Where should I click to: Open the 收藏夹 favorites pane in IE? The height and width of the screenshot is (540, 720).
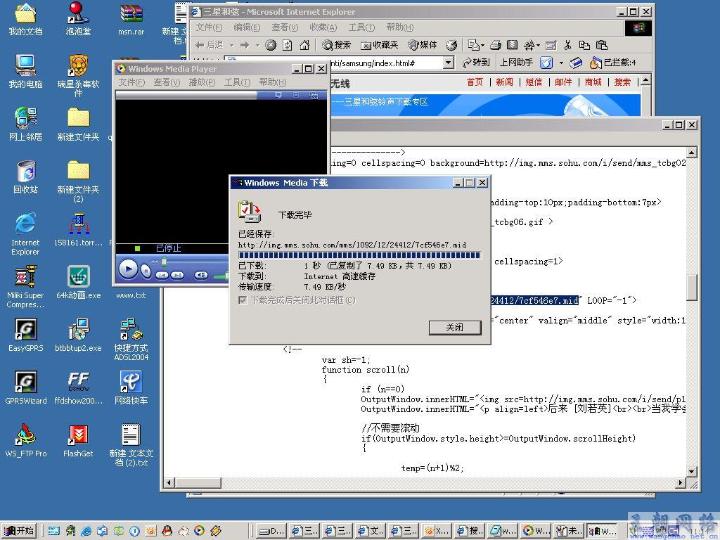pyautogui.click(x=379, y=45)
